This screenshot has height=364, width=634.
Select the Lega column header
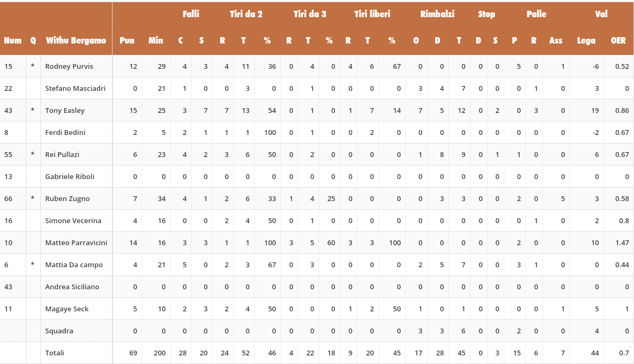tap(586, 40)
